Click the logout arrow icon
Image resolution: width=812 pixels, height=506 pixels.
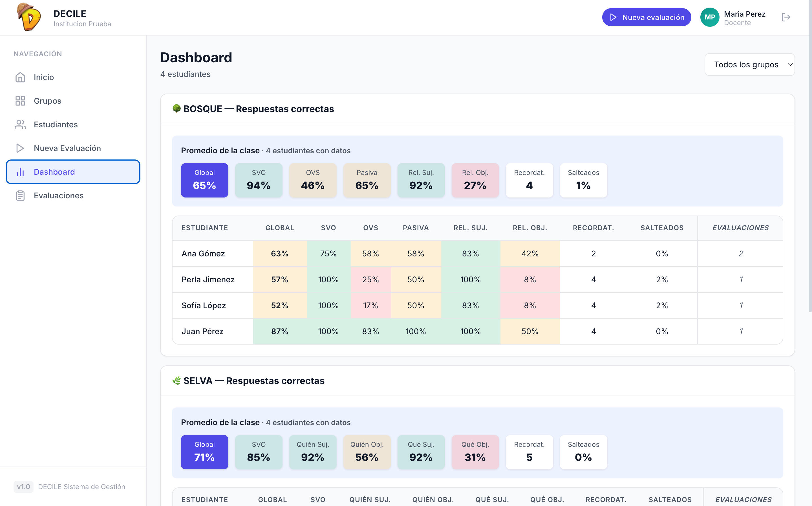coord(785,17)
